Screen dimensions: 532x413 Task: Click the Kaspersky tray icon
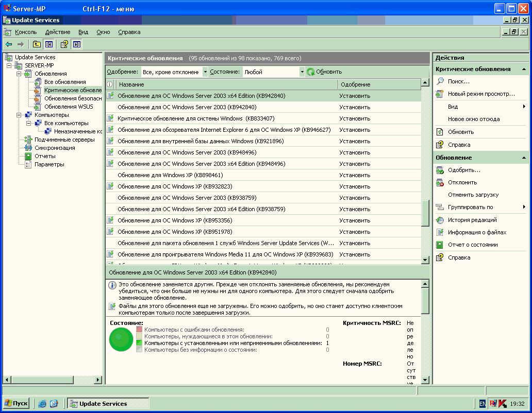coord(503,404)
